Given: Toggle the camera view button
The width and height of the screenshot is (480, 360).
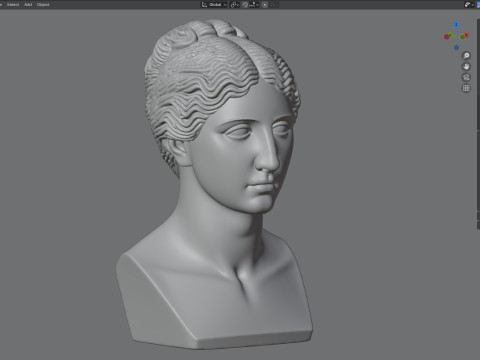Looking at the screenshot, I should [466, 77].
